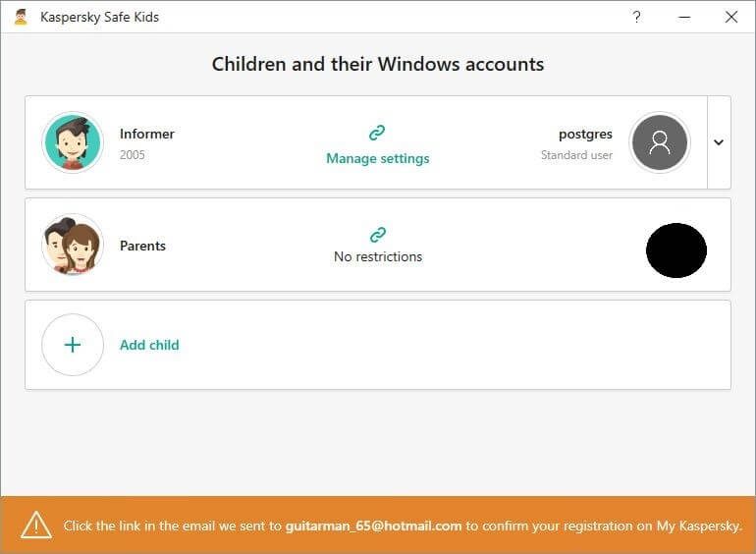Expand the Informer account dropdown chevron
The height and width of the screenshot is (554, 756).
pyautogui.click(x=719, y=142)
